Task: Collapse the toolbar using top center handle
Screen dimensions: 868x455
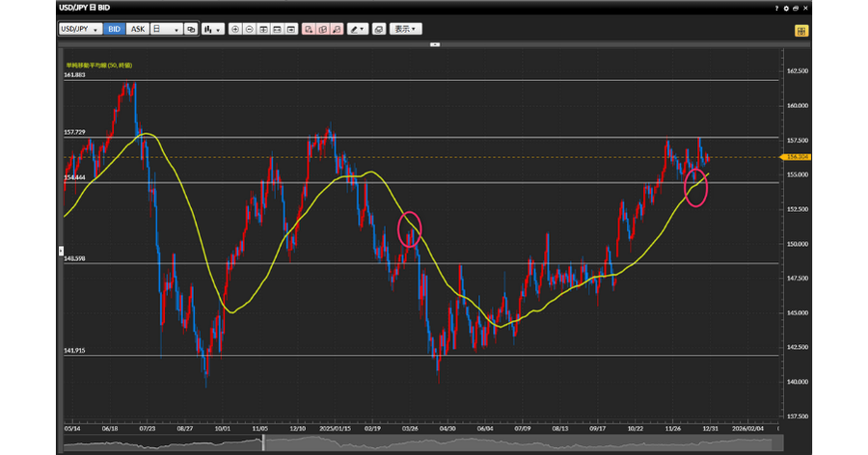Action: pos(435,44)
